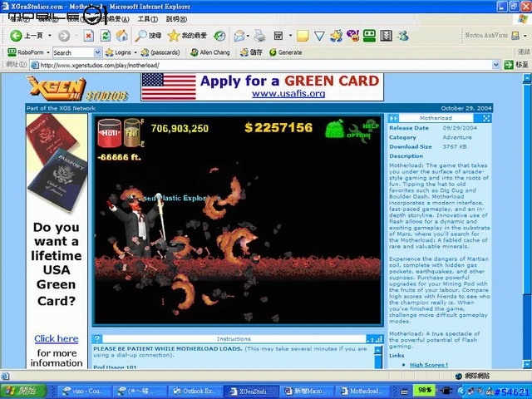Open the Back button history dropdown arrow
This screenshot has height=399, width=532.
[x=50, y=36]
